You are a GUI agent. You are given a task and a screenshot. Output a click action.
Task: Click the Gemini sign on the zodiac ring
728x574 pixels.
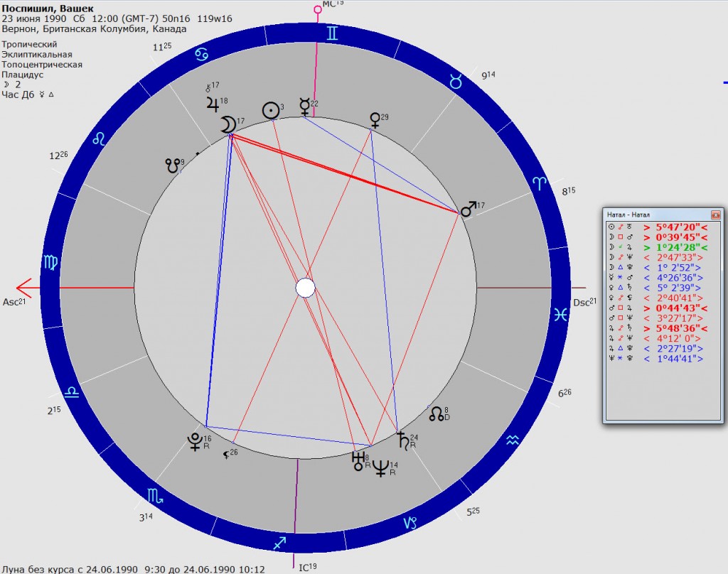coord(331,33)
